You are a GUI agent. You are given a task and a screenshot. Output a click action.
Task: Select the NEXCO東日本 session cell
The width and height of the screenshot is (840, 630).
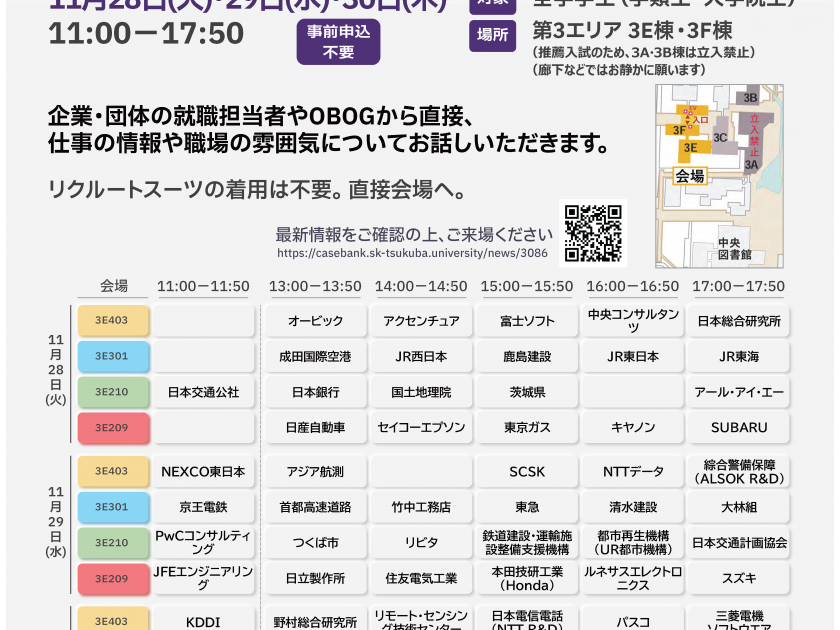(203, 471)
